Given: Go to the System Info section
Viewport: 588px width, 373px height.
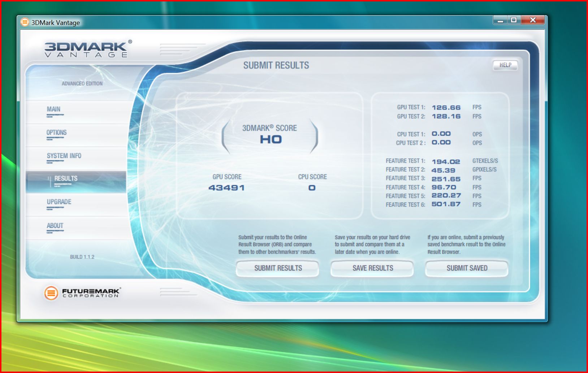Looking at the screenshot, I should coord(76,159).
